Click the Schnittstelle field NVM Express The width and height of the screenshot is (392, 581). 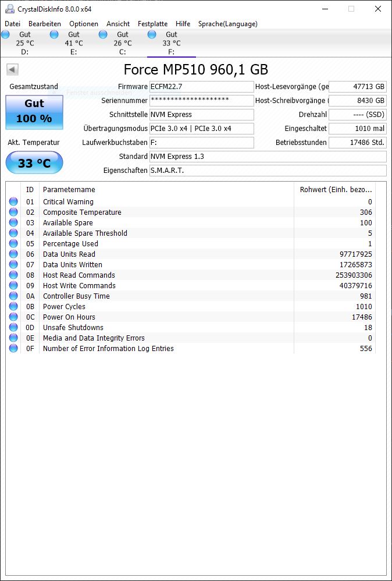[202, 115]
